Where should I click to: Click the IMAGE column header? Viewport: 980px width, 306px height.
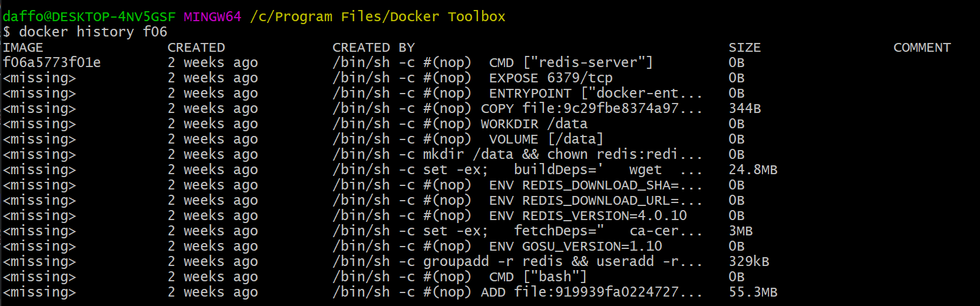(23, 48)
